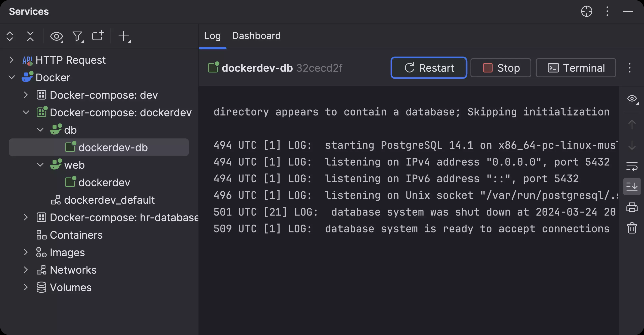
Task: Jump to previous message with up arrow
Action: coord(632,124)
